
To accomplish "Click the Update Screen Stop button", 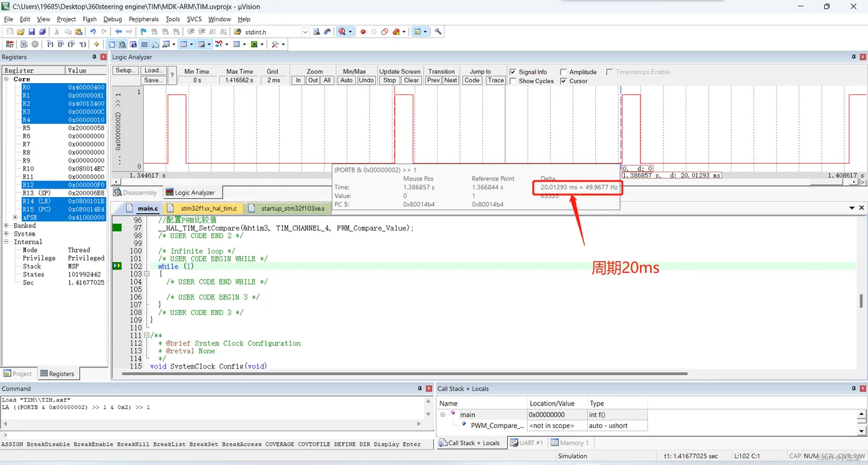I will coord(389,81).
